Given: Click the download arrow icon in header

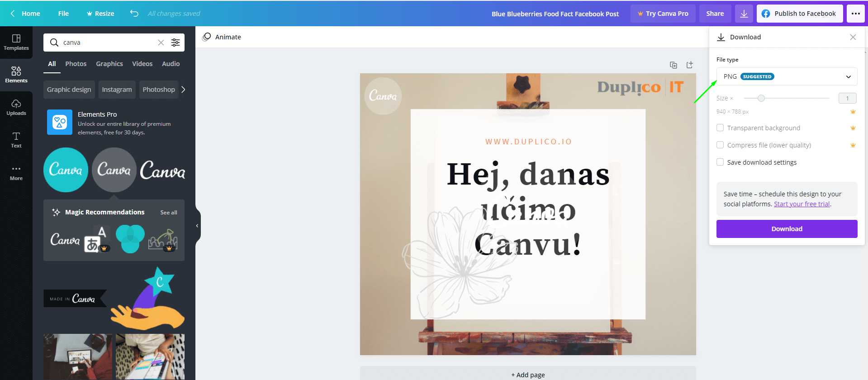Looking at the screenshot, I should pyautogui.click(x=744, y=14).
